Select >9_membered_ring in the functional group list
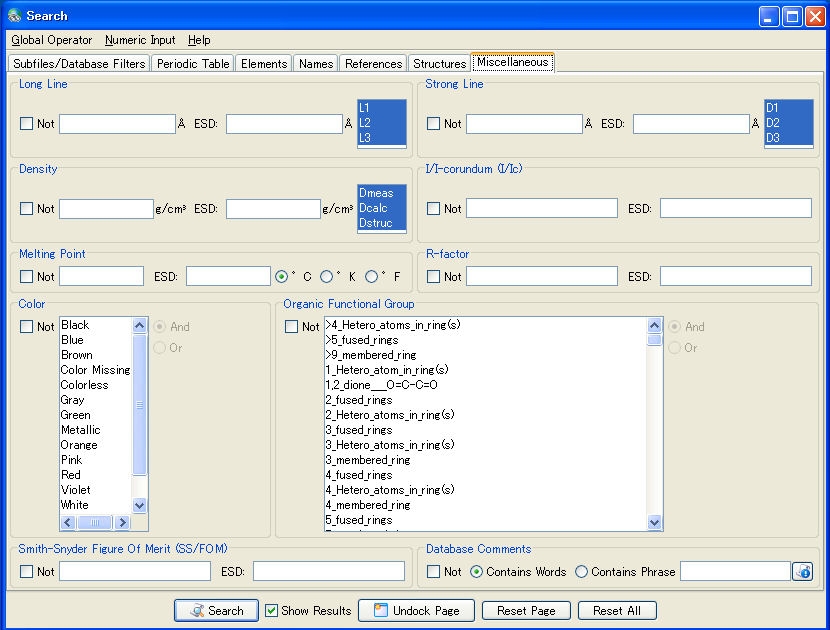830x630 pixels. point(485,355)
